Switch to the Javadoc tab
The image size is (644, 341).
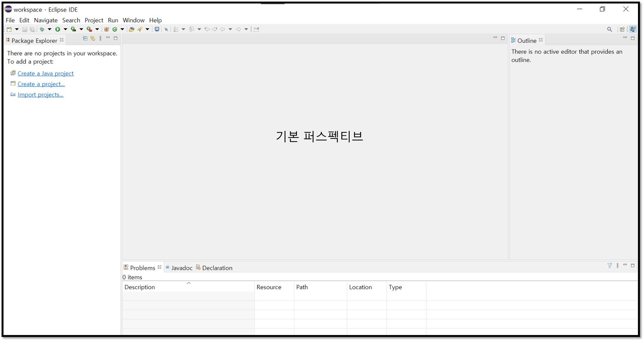point(179,268)
